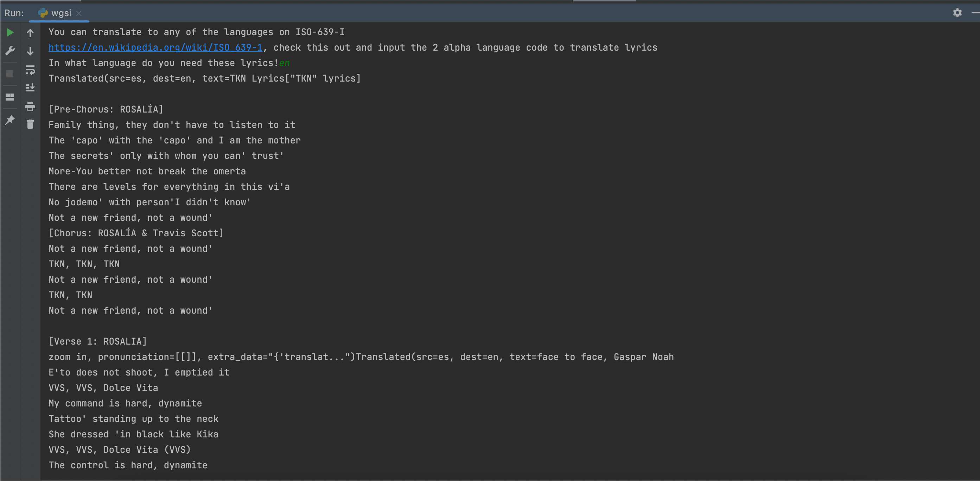Screen dimensions: 980x481
Task: Toggle scroll to end of output
Action: 31,88
